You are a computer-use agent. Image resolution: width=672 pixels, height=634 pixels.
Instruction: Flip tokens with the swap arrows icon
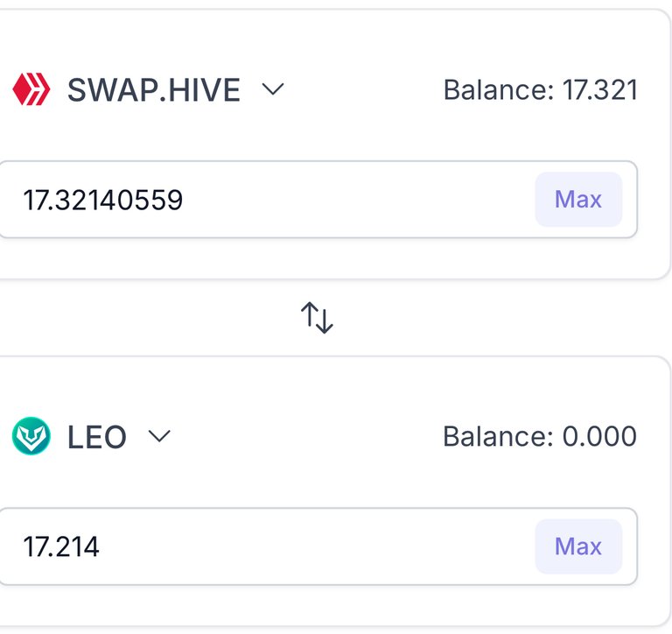[x=317, y=317]
